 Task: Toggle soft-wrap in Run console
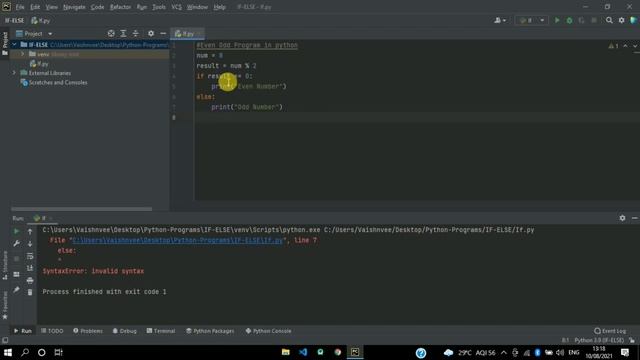coord(30,256)
